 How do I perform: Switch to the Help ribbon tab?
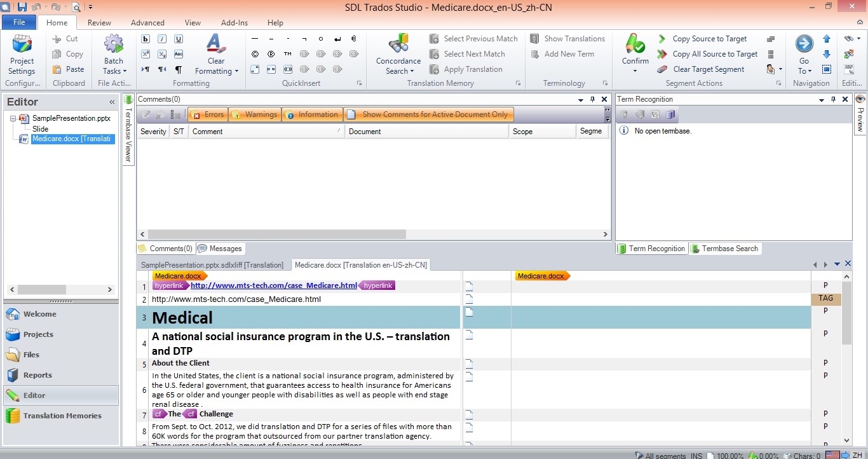coord(275,22)
